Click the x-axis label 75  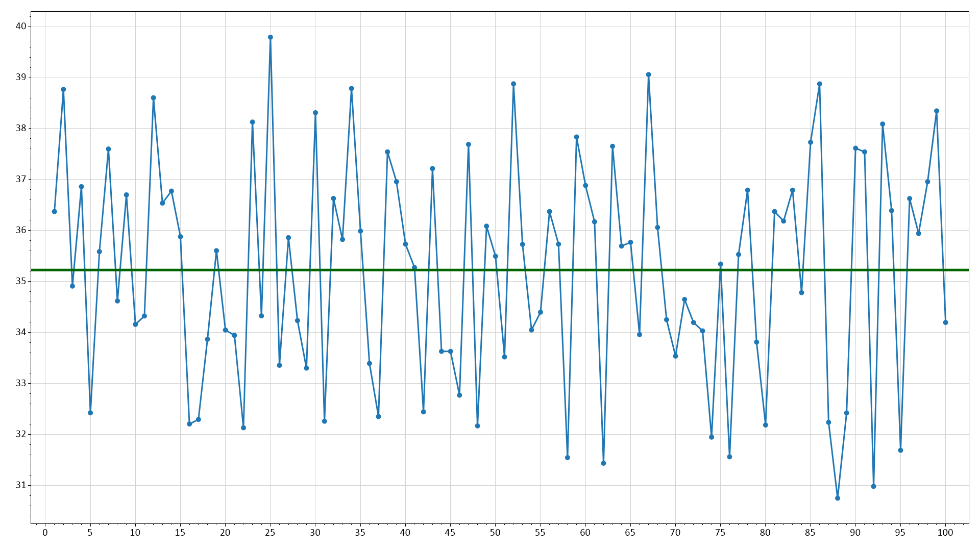pyautogui.click(x=720, y=533)
